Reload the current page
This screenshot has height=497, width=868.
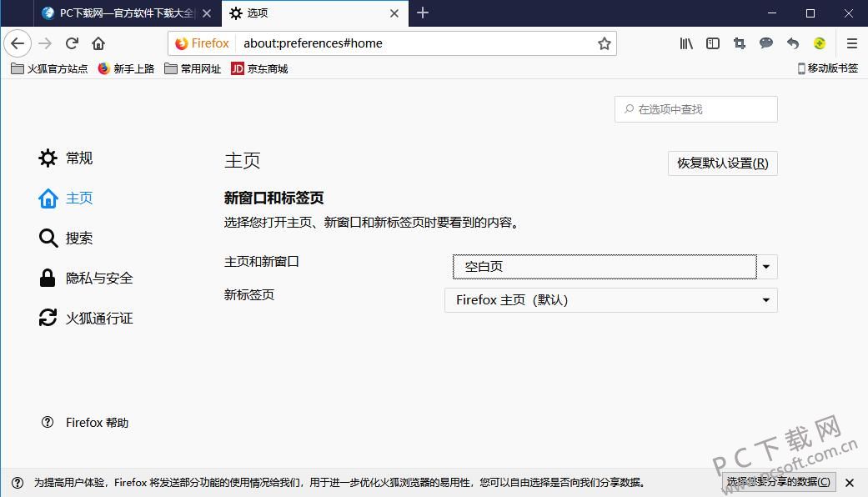72,43
